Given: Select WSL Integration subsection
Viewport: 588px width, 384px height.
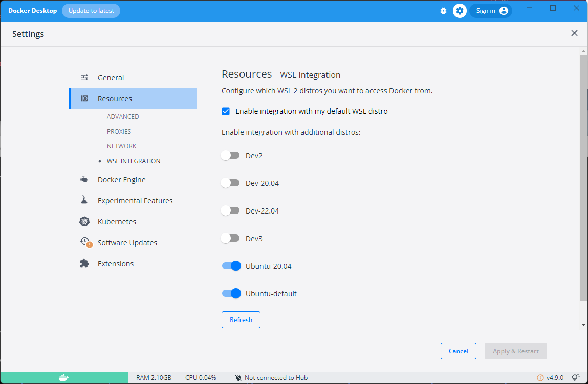Looking at the screenshot, I should click(134, 161).
